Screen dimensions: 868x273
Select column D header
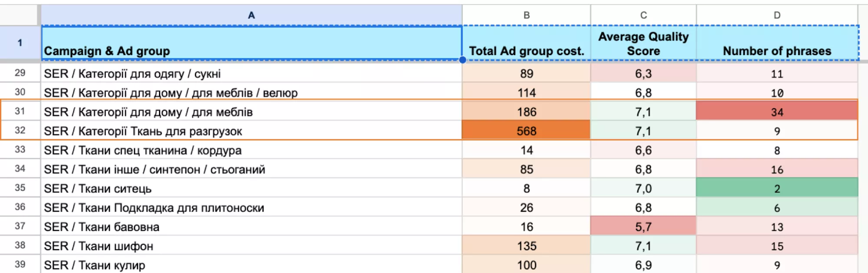777,15
